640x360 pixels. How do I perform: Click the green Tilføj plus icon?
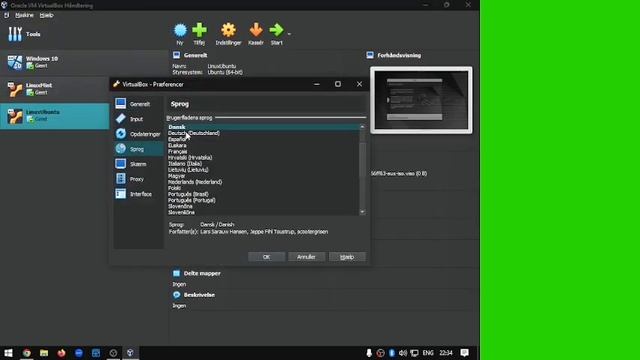[199, 30]
